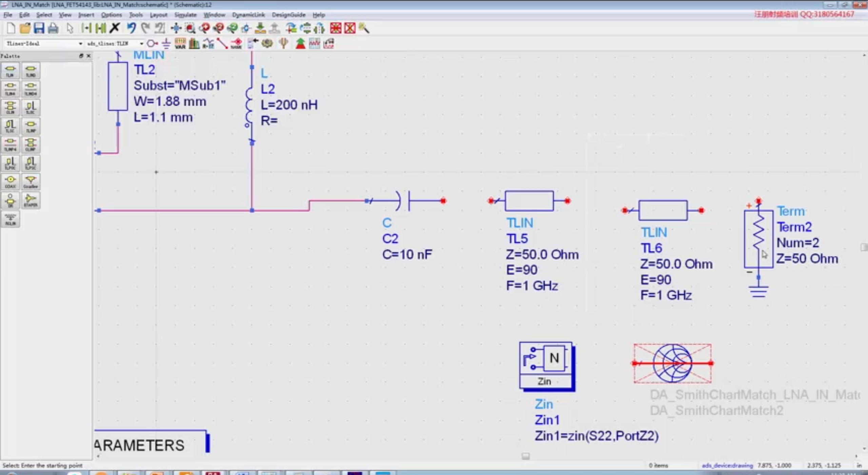Click the Undo arrow icon

[131, 28]
